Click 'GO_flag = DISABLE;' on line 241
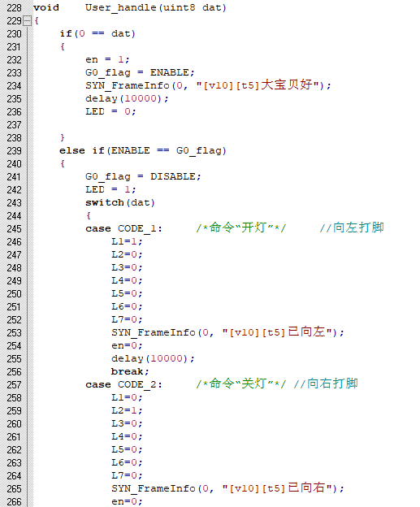The image size is (420, 507). coord(143,176)
